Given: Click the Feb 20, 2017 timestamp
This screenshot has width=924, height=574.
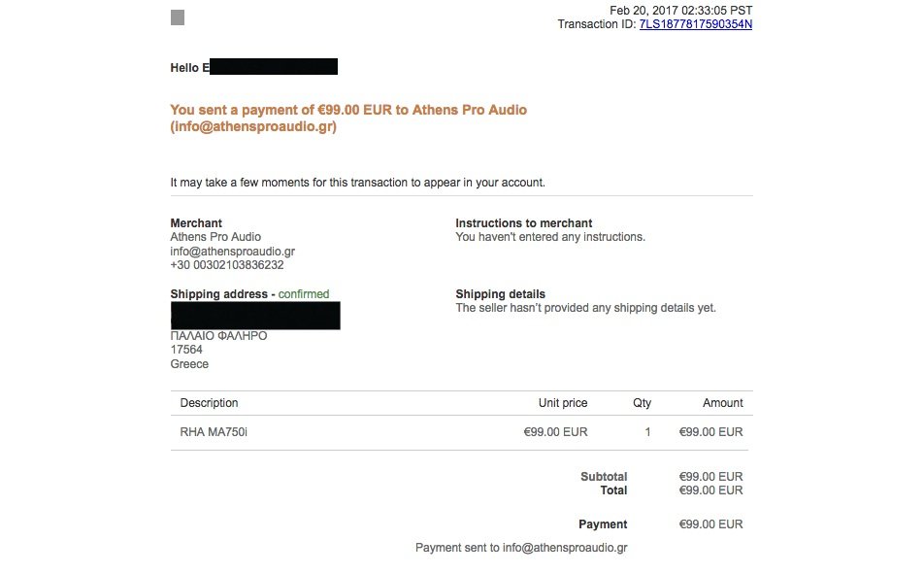Looking at the screenshot, I should 680,10.
